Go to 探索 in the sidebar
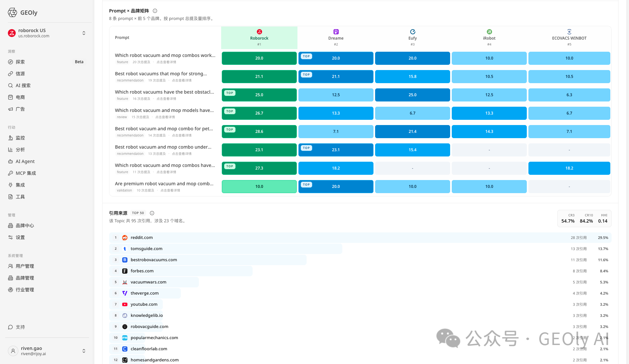The image size is (629, 364). tap(47, 62)
